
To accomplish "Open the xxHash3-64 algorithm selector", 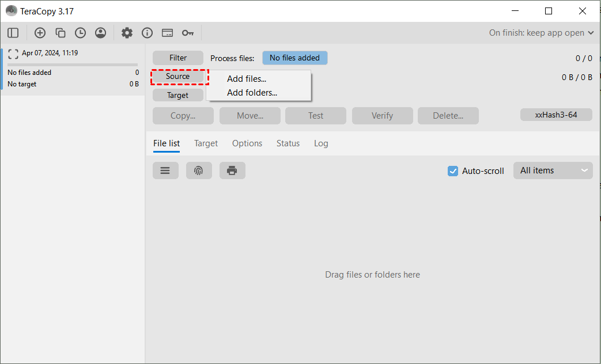I will coord(556,115).
